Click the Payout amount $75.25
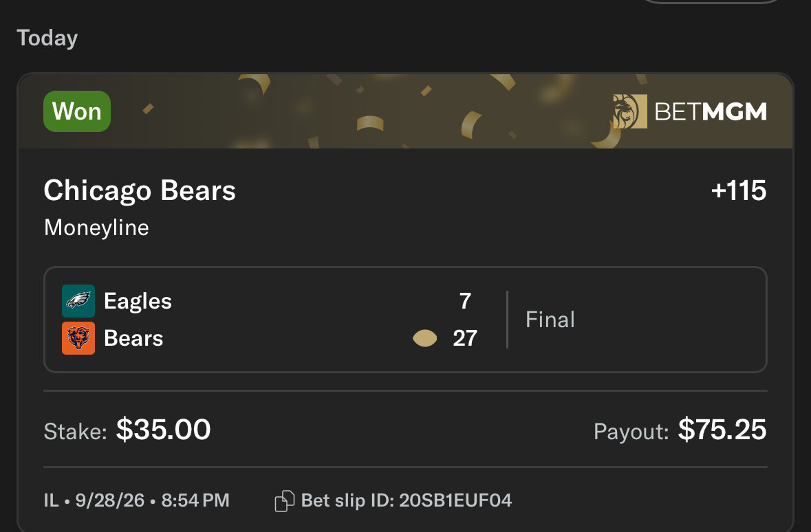Screen dimensions: 811x532 (722, 430)
